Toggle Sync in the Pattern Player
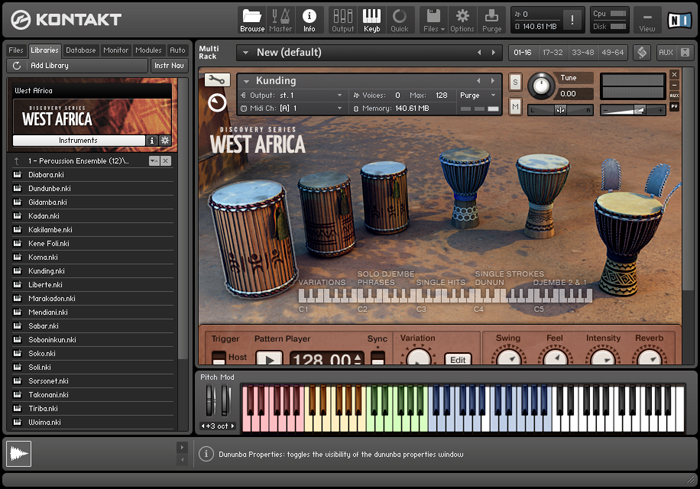This screenshot has height=489, width=700. click(x=377, y=358)
